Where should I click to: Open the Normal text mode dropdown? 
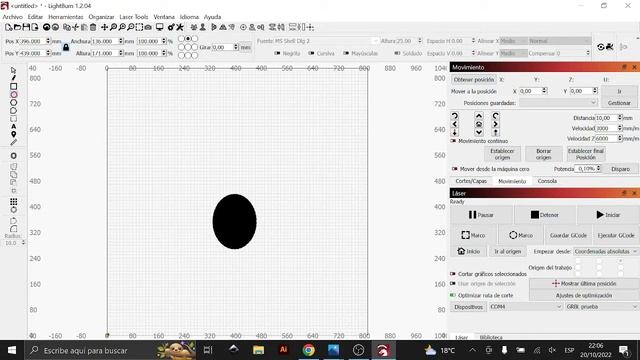pos(559,41)
